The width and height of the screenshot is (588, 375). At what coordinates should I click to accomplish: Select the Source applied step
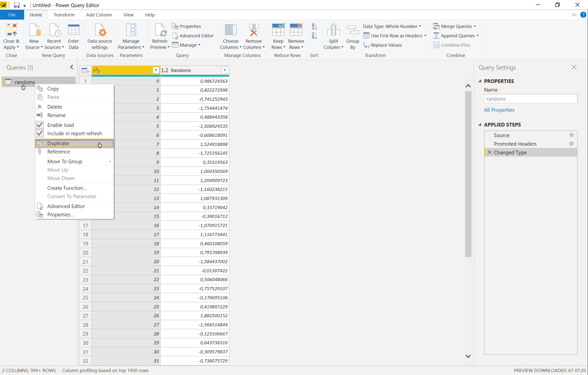pyautogui.click(x=531, y=135)
